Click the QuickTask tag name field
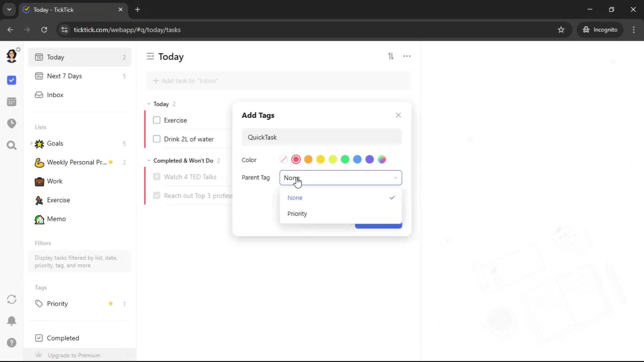Image resolution: width=644 pixels, height=362 pixels. (x=321, y=137)
